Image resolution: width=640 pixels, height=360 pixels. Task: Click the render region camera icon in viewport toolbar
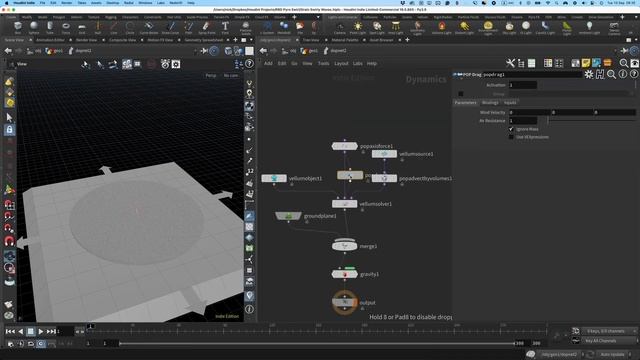pyautogui.click(x=176, y=64)
